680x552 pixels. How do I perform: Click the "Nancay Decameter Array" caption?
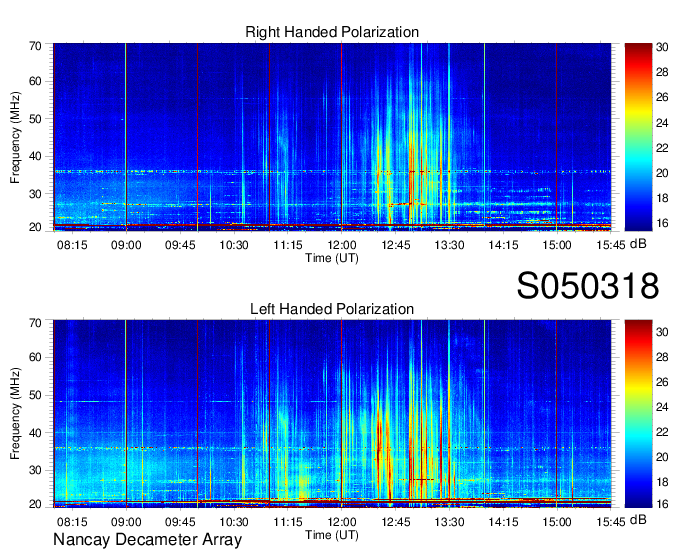click(147, 539)
